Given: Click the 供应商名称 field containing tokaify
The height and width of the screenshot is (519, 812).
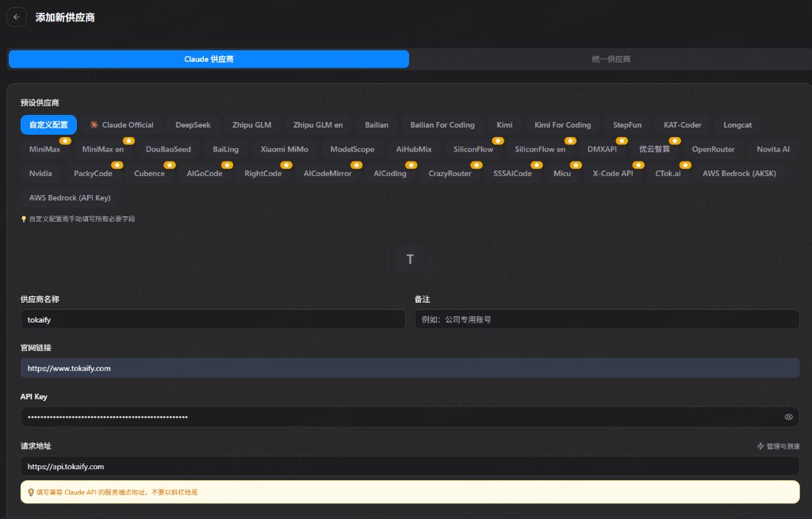Looking at the screenshot, I should (213, 319).
